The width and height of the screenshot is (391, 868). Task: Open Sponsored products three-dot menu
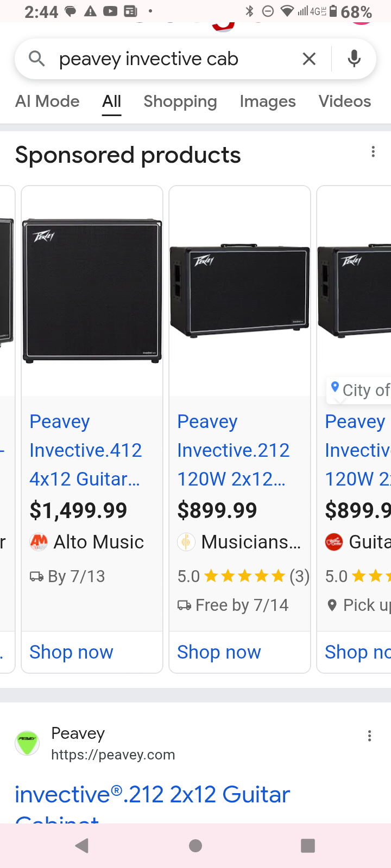[x=373, y=152]
